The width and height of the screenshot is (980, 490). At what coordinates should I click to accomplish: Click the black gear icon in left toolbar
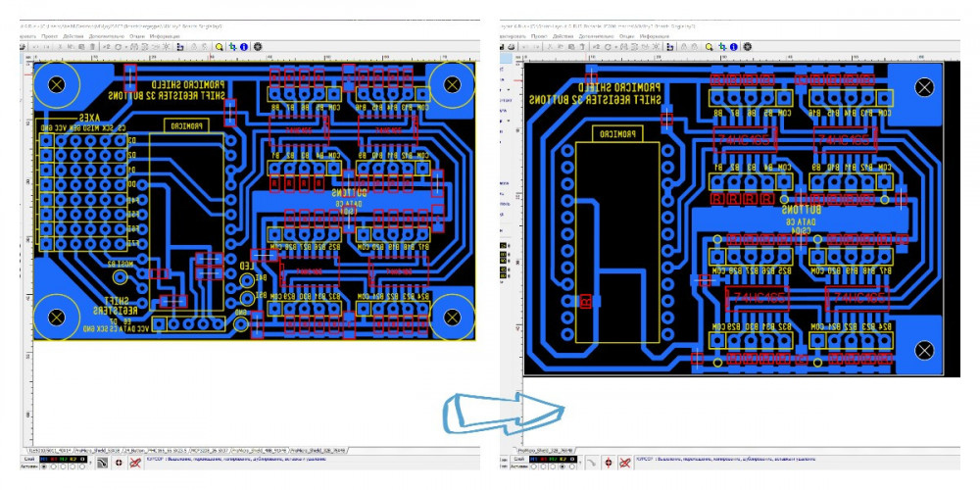(x=258, y=47)
